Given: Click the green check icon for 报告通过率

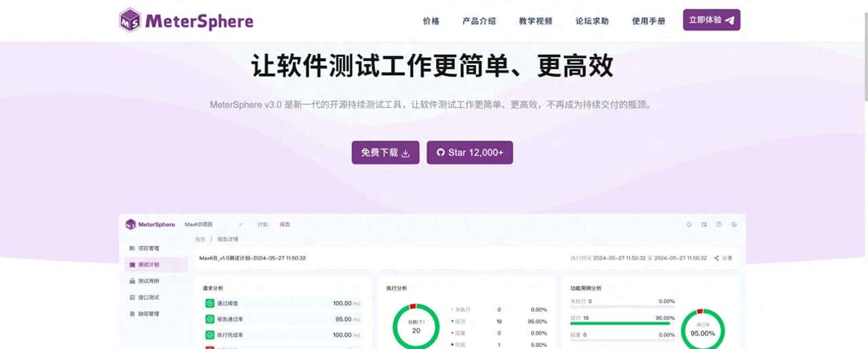Looking at the screenshot, I should pos(210,319).
